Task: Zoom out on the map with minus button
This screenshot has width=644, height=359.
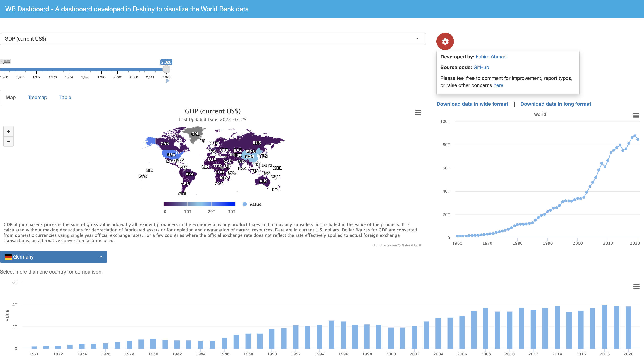Action: point(8,141)
